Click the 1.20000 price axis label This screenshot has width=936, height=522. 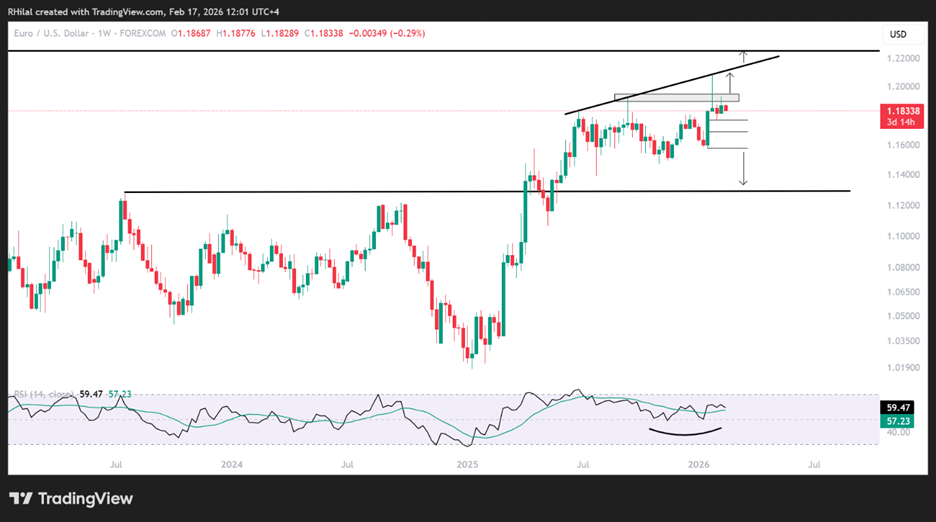coord(903,86)
